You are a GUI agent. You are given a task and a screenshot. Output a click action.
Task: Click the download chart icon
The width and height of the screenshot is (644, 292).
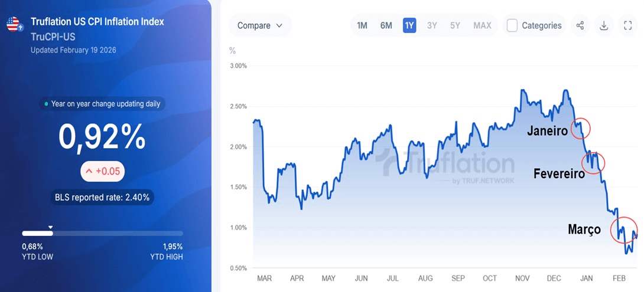click(604, 25)
